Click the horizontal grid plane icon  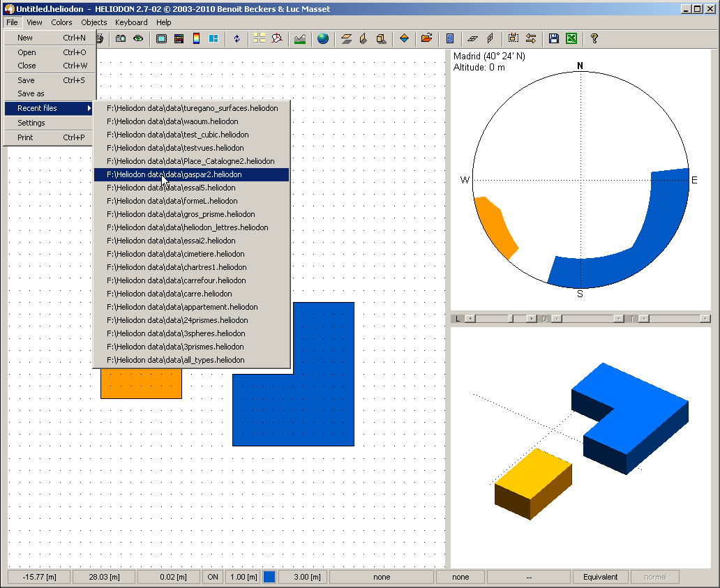pyautogui.click(x=472, y=38)
